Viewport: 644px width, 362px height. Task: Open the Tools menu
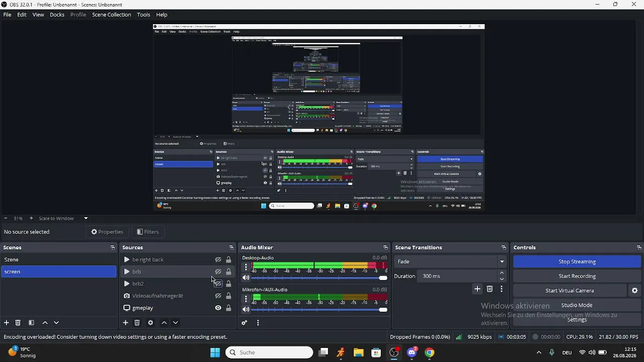(x=143, y=15)
